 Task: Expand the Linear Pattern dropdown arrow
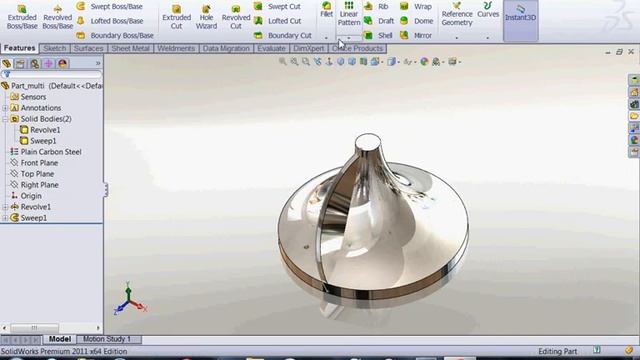(x=349, y=38)
